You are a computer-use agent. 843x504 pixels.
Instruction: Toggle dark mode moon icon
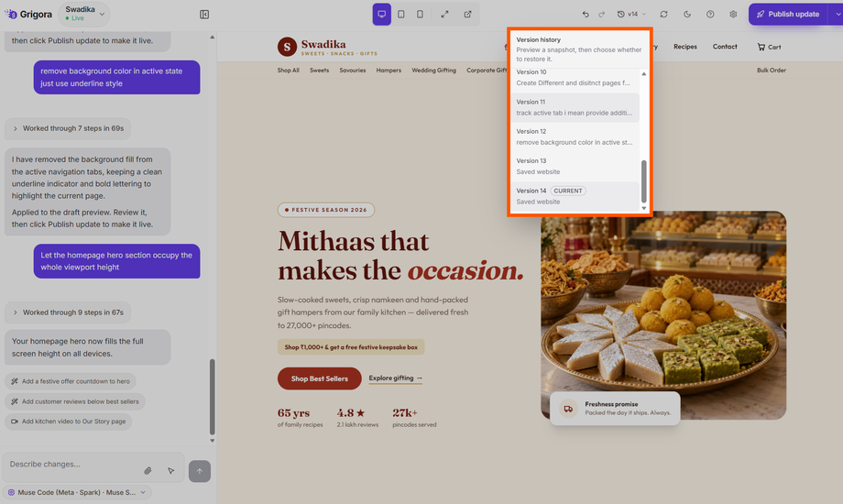point(687,15)
